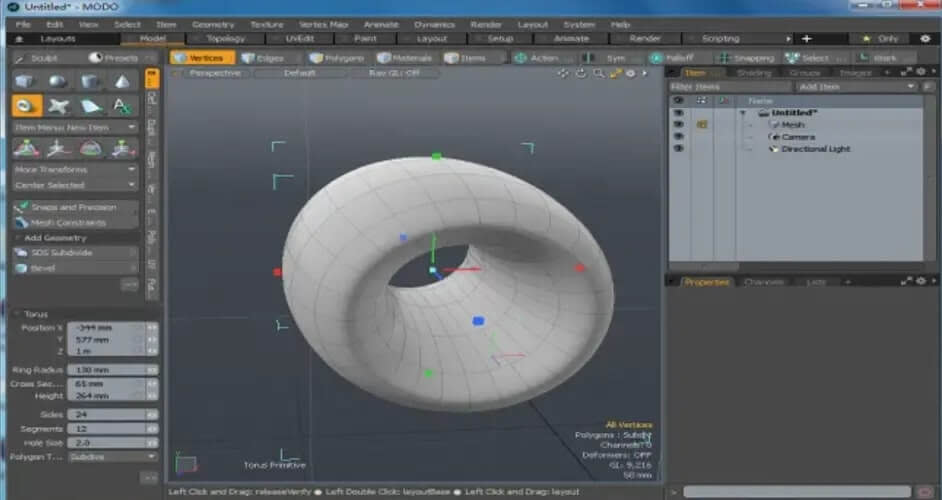
Task: Open Snaps and Precision
Action: coord(75,207)
